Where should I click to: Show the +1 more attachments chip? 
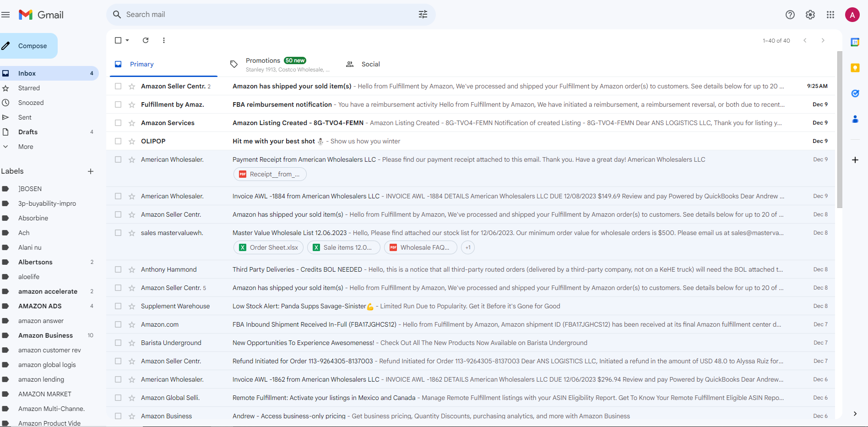click(x=468, y=247)
